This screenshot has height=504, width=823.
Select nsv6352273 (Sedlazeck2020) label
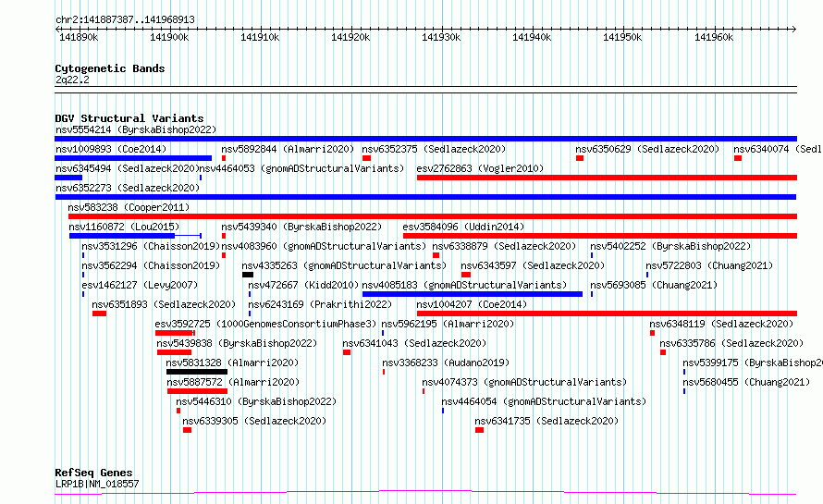pyautogui.click(x=128, y=188)
